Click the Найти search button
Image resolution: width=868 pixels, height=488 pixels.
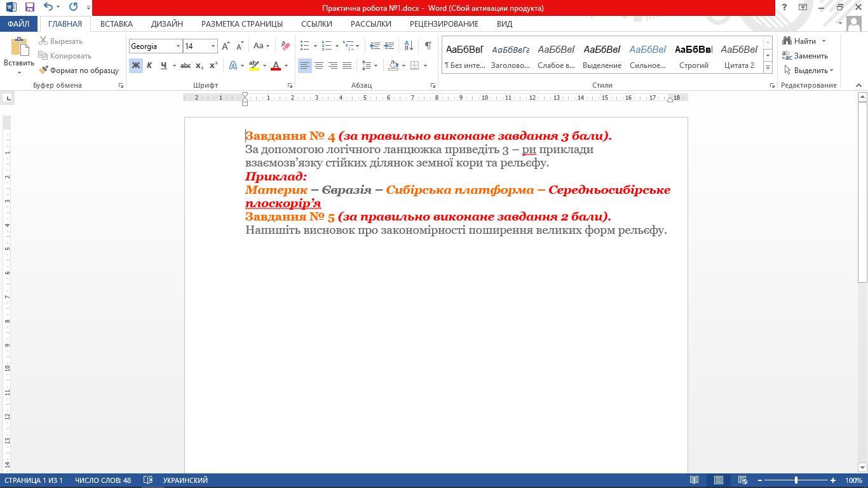[799, 41]
